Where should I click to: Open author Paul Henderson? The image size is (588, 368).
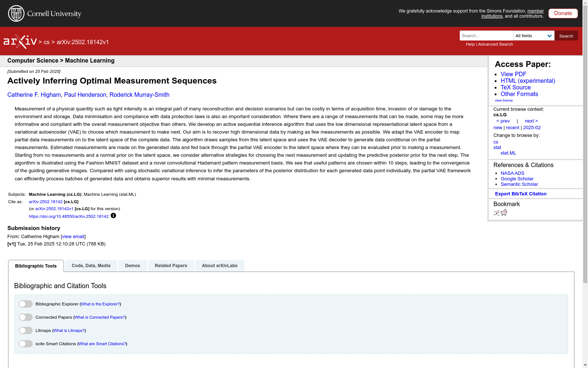[x=85, y=95]
